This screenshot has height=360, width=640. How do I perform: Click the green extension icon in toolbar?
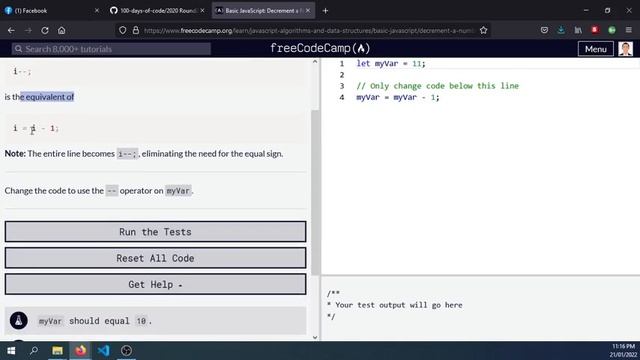point(611,30)
